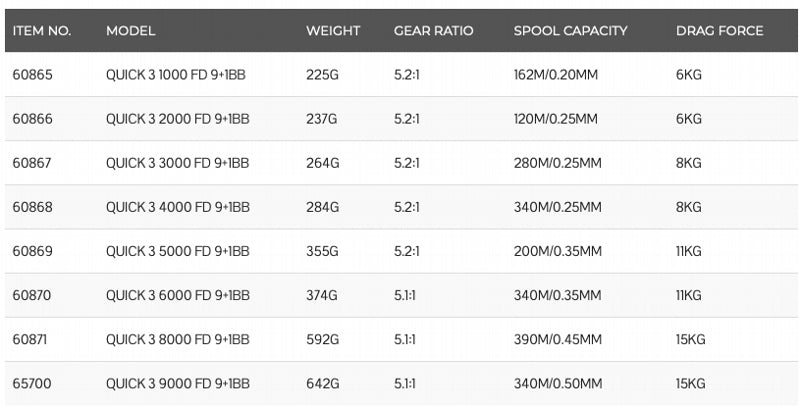The image size is (800, 406).
Task: Select item number 60868
Action: point(32,207)
